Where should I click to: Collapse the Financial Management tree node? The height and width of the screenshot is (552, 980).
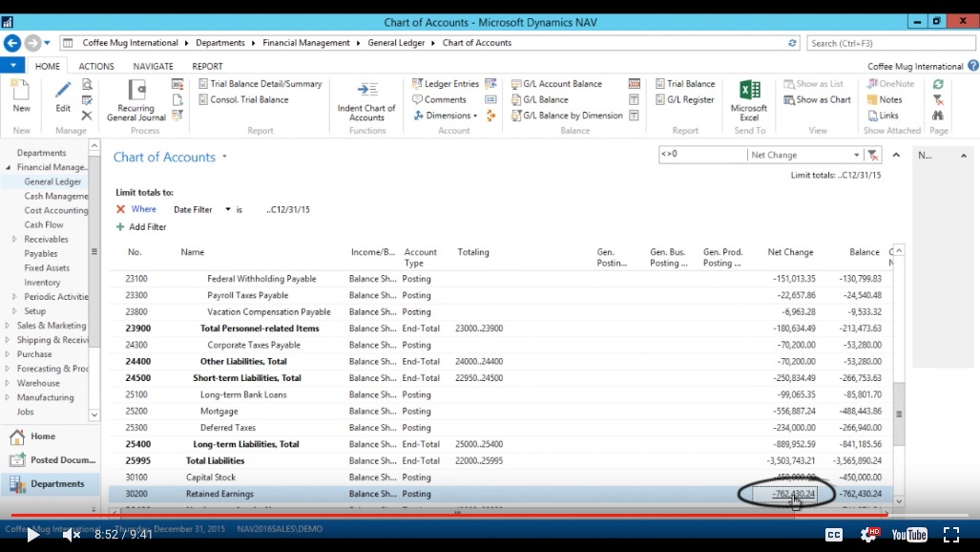(x=9, y=167)
